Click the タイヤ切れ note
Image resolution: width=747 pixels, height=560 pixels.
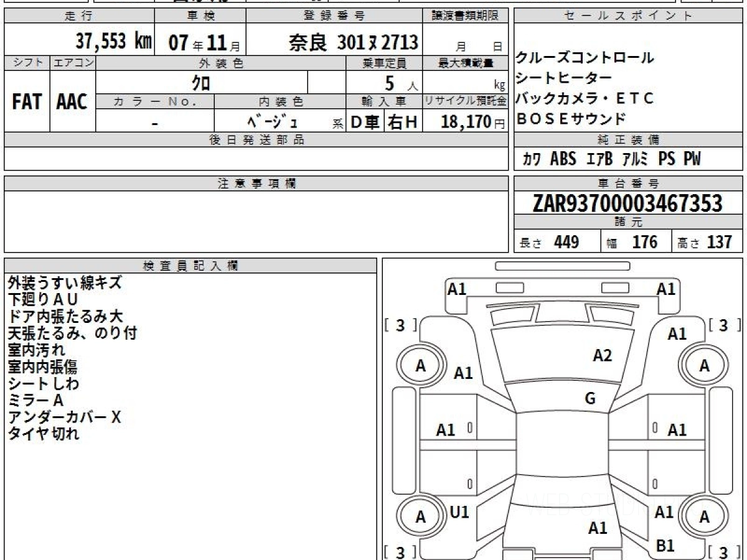(44, 434)
